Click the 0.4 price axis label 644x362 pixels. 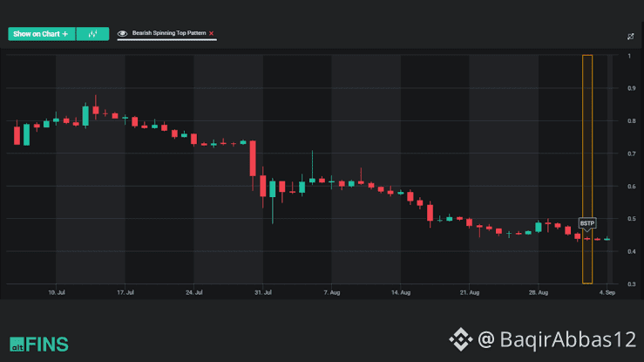pyautogui.click(x=631, y=251)
